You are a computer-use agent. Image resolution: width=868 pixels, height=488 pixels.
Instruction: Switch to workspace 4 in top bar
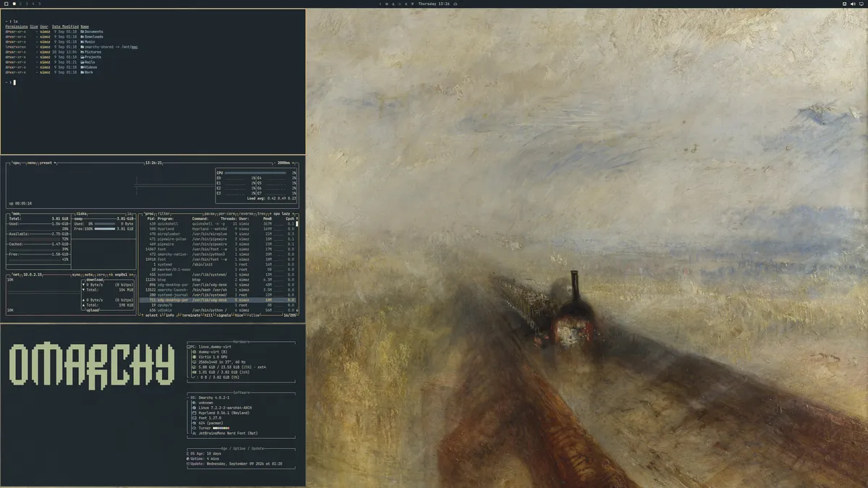coord(33,4)
